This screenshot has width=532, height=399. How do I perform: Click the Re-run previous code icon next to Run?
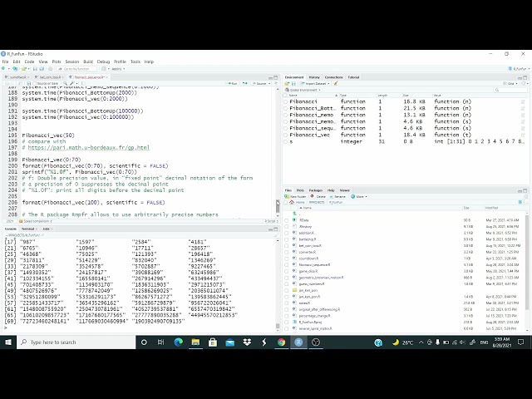[245, 83]
